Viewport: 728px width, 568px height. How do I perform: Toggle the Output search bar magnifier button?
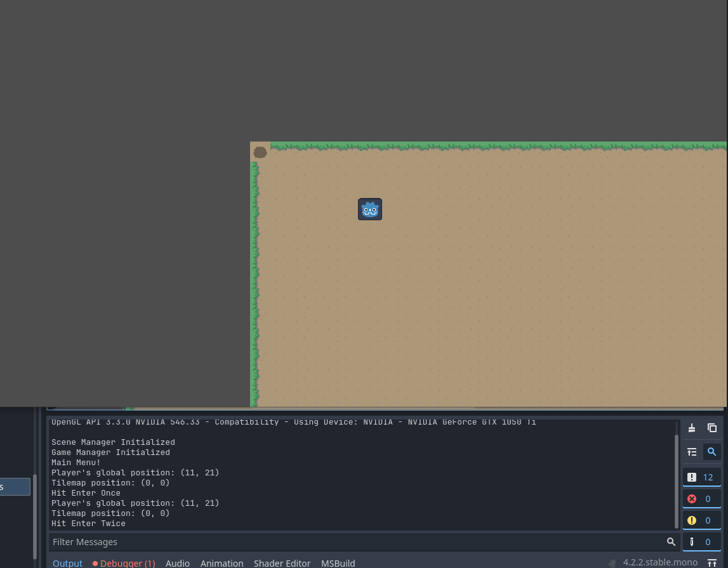pyautogui.click(x=711, y=452)
